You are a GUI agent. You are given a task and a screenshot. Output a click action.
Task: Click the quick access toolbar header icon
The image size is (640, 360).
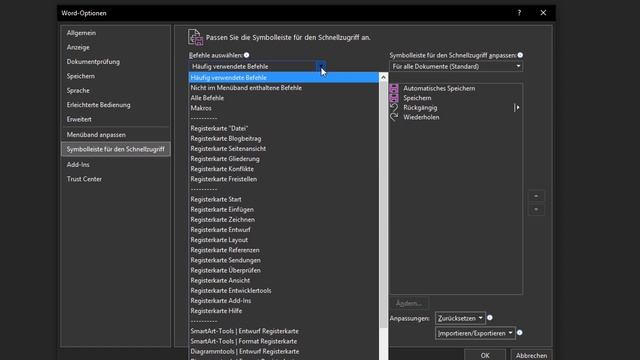(196, 37)
